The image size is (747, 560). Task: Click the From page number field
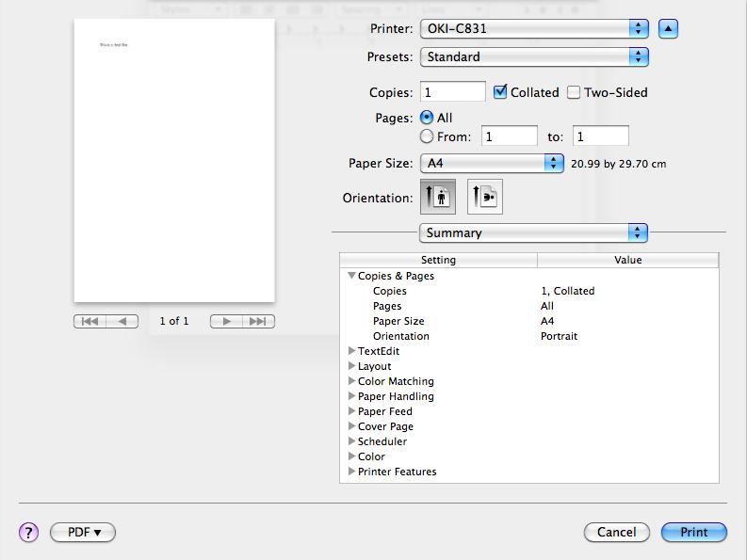pos(510,136)
